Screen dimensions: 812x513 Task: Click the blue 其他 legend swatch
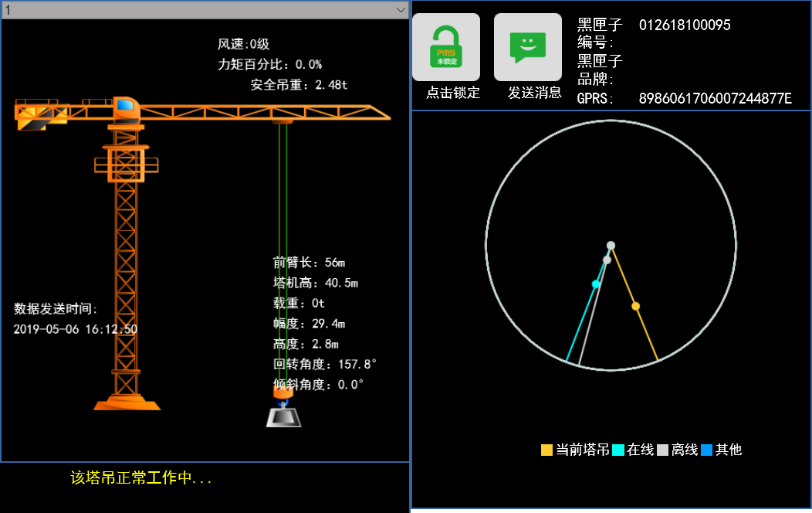(707, 450)
